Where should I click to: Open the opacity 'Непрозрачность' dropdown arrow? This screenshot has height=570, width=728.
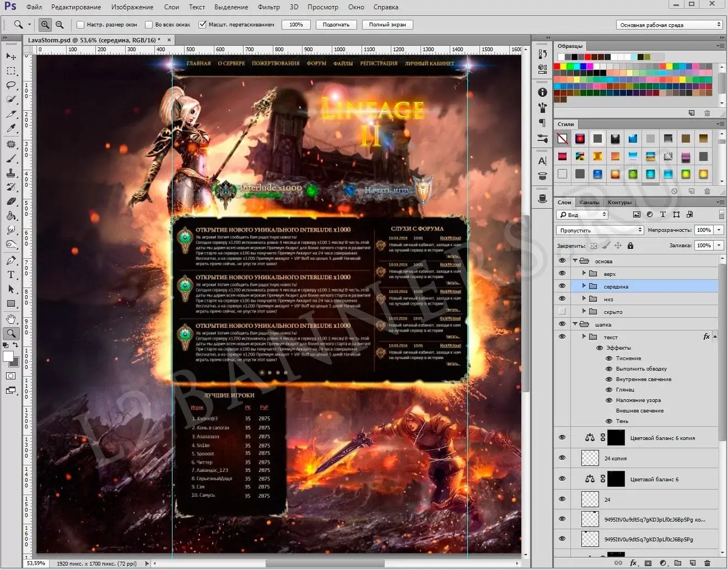point(719,230)
